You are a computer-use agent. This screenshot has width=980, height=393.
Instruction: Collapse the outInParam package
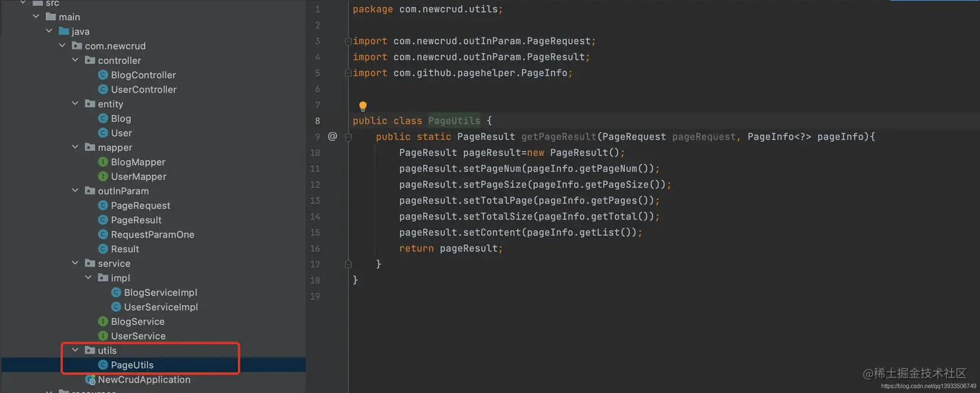click(75, 191)
